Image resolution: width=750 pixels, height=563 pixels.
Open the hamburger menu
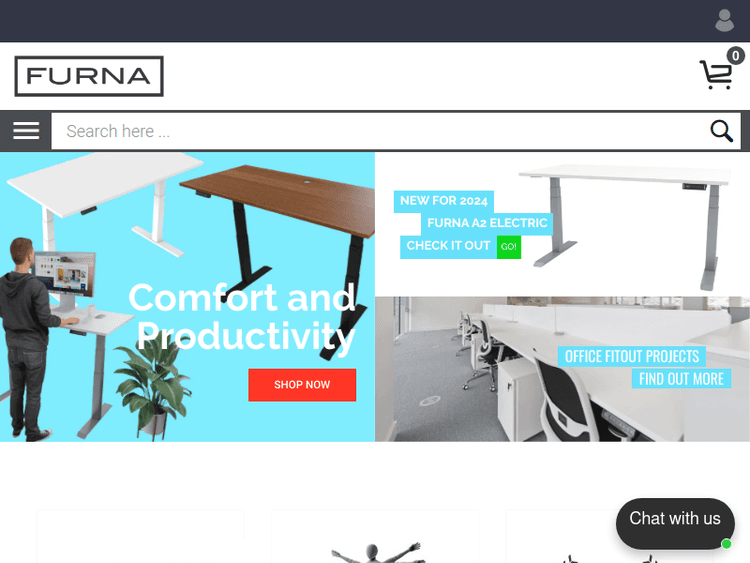pyautogui.click(x=26, y=131)
